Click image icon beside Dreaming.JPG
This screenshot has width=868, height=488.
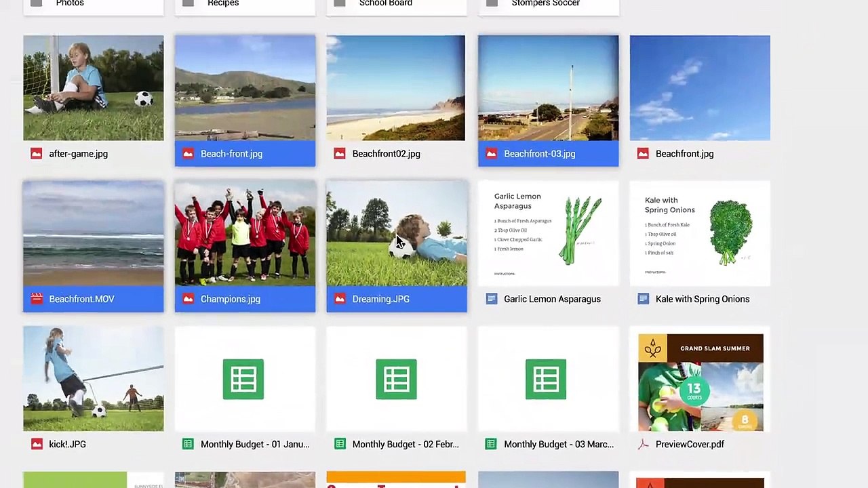coord(340,299)
